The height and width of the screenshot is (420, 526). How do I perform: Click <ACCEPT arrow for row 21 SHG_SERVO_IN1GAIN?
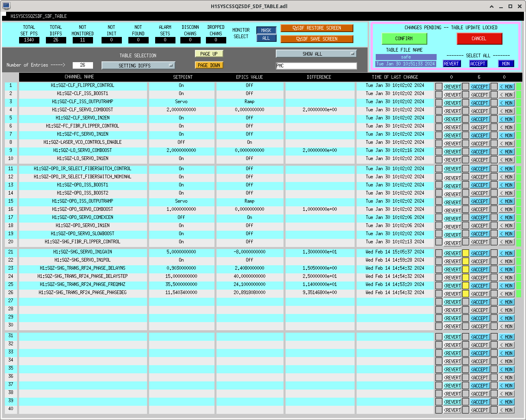coord(479,253)
